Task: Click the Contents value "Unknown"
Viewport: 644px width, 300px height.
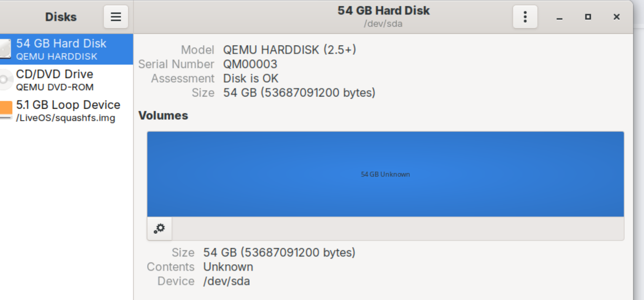Action: click(228, 267)
